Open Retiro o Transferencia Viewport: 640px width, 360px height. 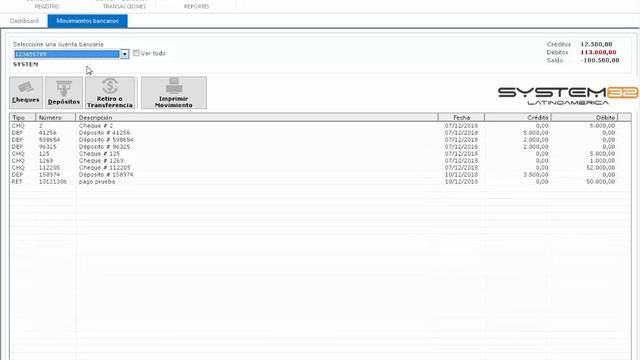click(110, 93)
